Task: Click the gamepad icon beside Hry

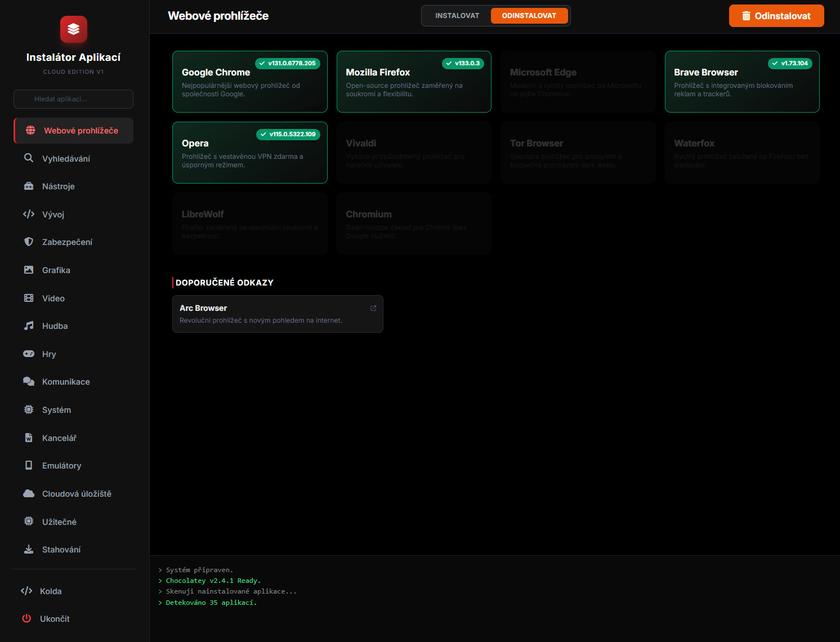Action: 29,354
